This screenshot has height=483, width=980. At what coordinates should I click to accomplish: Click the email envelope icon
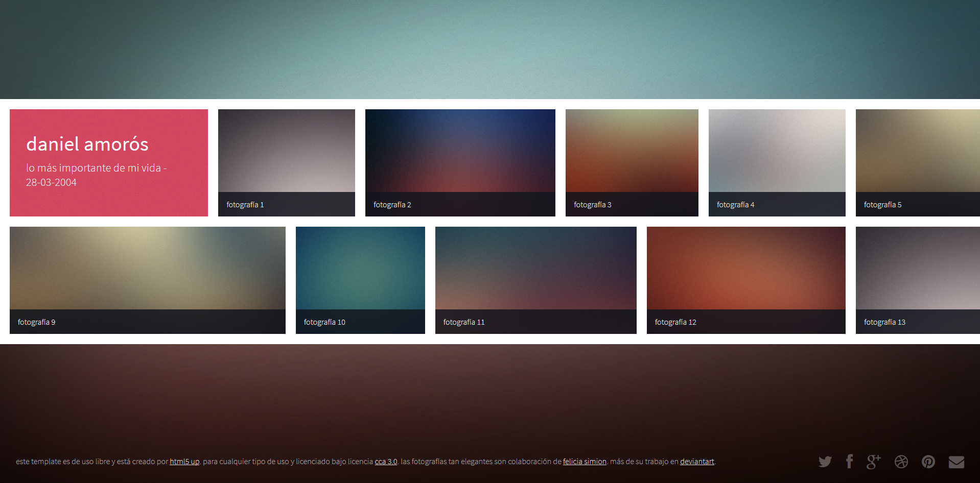(x=956, y=462)
